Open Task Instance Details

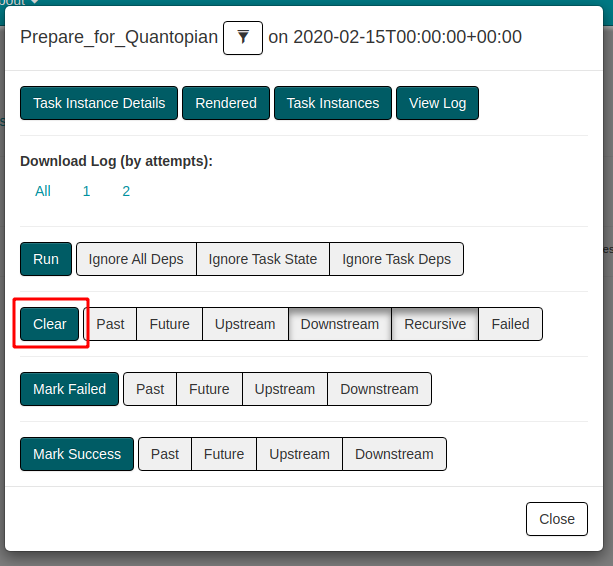(x=99, y=103)
